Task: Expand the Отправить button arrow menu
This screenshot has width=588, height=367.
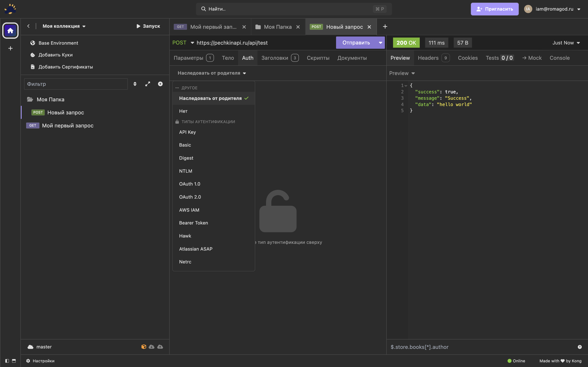Action: [x=380, y=43]
